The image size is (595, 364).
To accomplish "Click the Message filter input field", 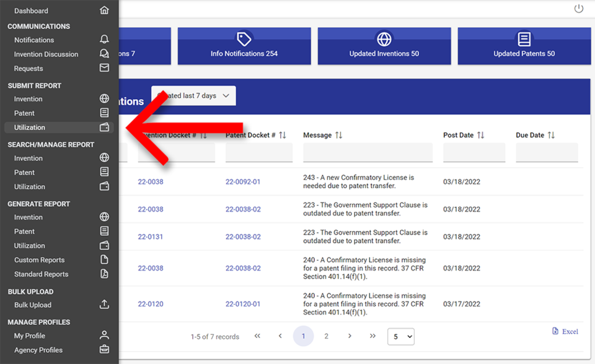I will (x=368, y=153).
